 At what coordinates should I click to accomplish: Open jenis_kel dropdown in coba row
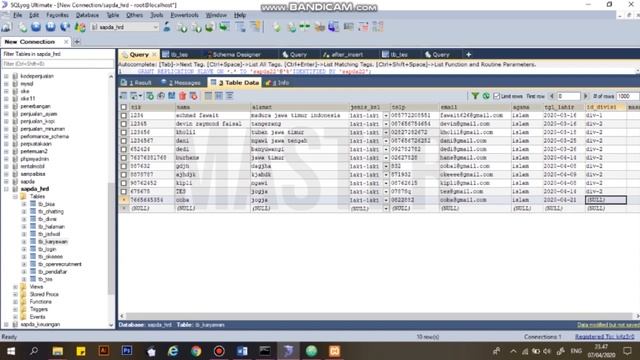pos(386,200)
